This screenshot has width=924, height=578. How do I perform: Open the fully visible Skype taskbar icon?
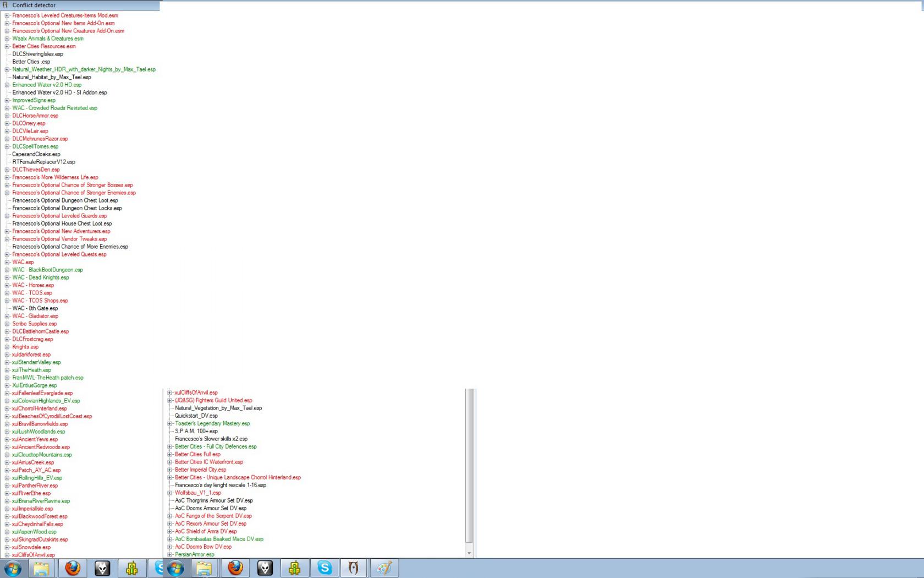click(324, 568)
